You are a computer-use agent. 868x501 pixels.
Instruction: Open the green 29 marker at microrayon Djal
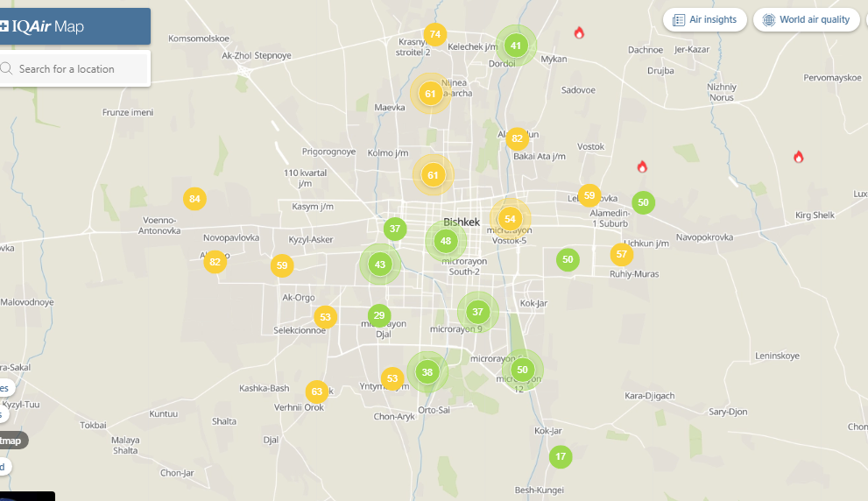(x=379, y=315)
